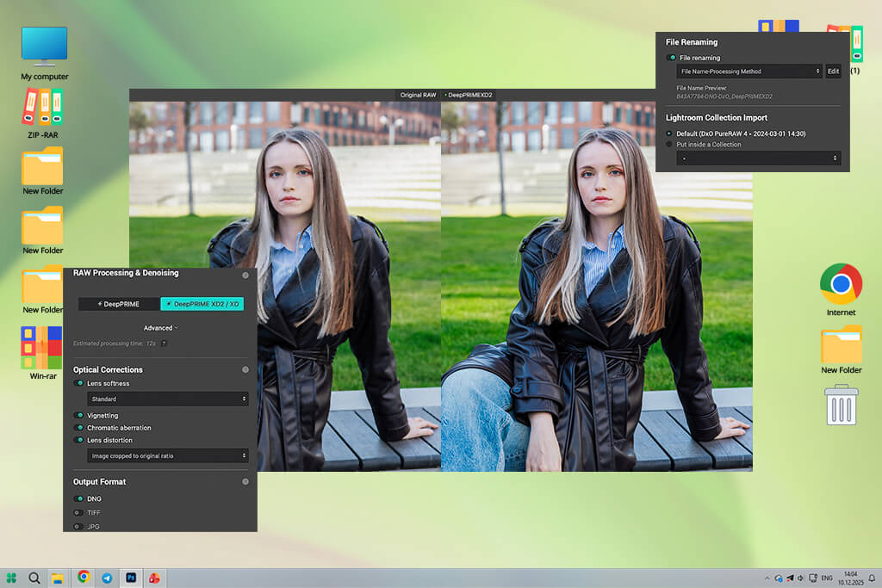The image size is (882, 588).
Task: Open Telegram from the taskbar
Action: click(107, 578)
